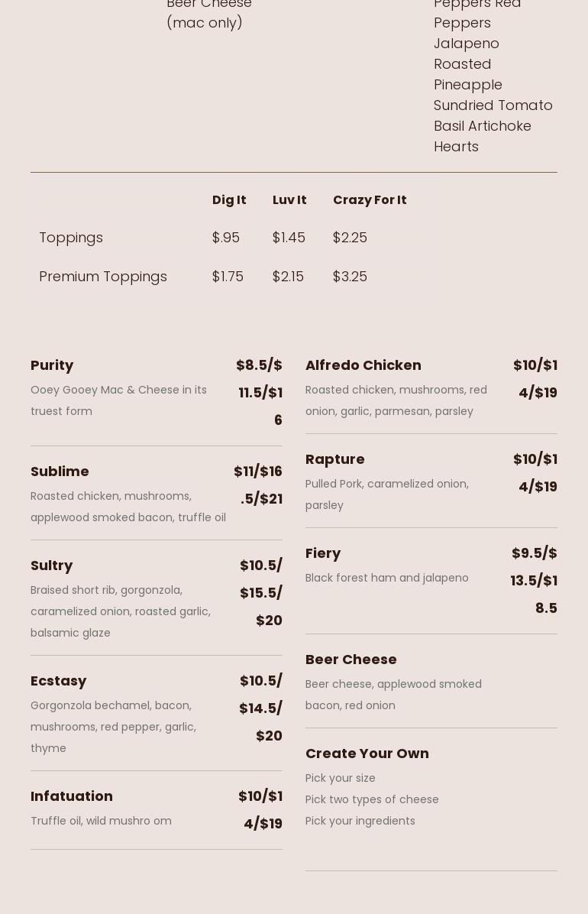Select the $.95 toppings price
This screenshot has width=588, height=914.
coord(226,238)
